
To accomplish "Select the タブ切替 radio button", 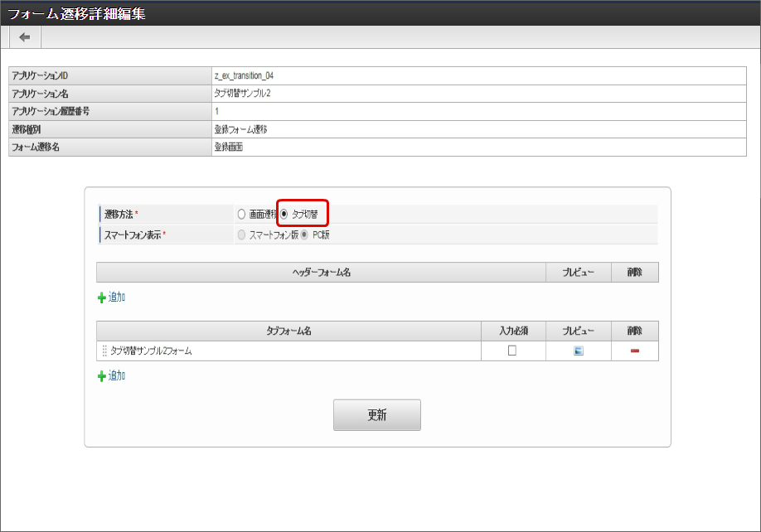I will [x=284, y=214].
